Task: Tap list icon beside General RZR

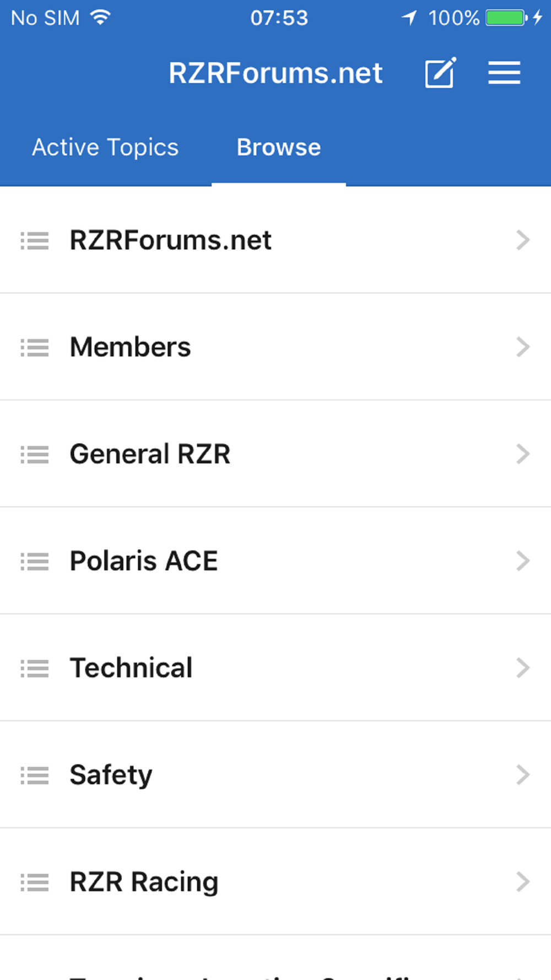Action: [35, 455]
